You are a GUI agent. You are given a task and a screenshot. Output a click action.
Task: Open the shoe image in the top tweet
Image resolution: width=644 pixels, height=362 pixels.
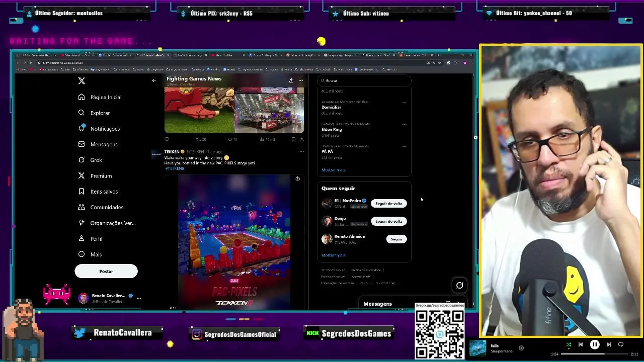point(199,110)
